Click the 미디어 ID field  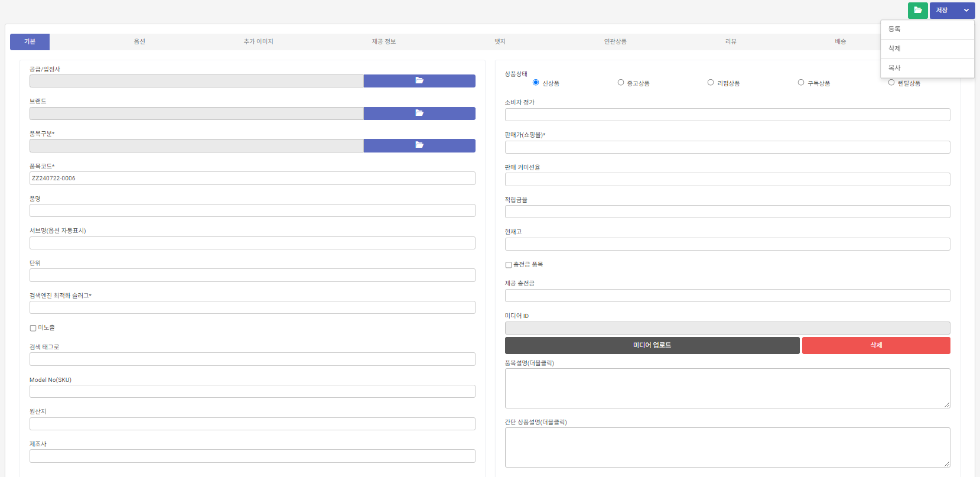728,328
